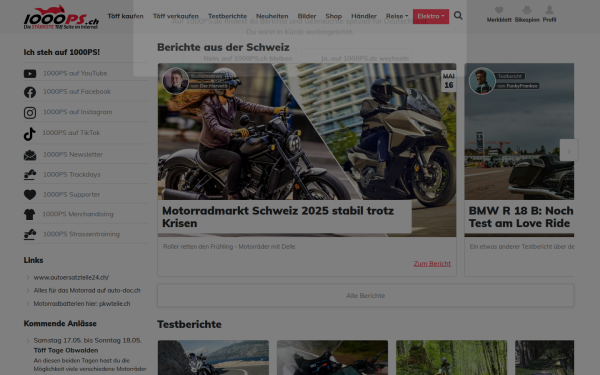Open '1000PS Strassentraining' link
Viewport: 600px width, 375px height.
81,234
